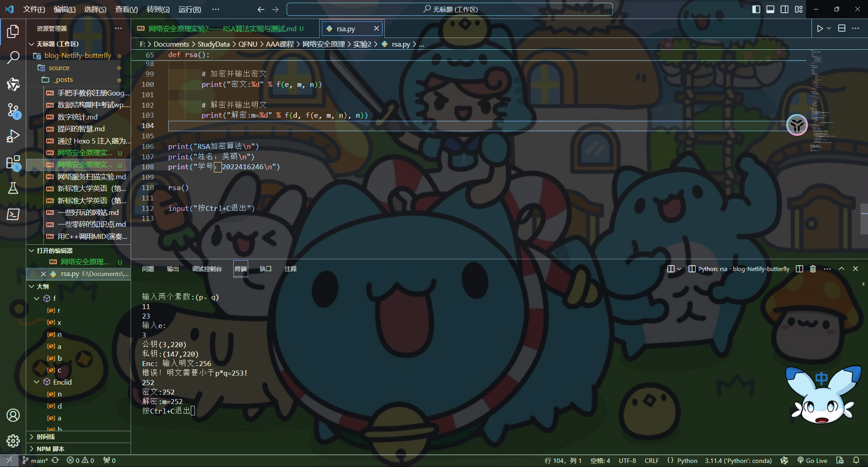Open the Testing flask view
This screenshot has height=467, width=868.
tap(13, 188)
